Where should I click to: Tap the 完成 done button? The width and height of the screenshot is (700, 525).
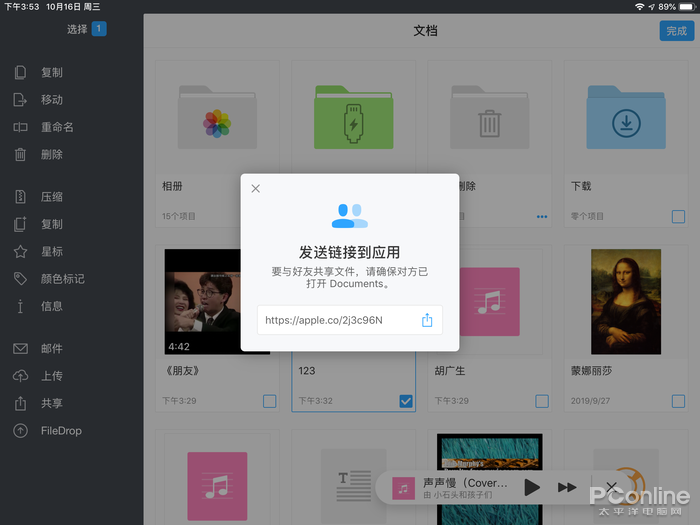(677, 31)
